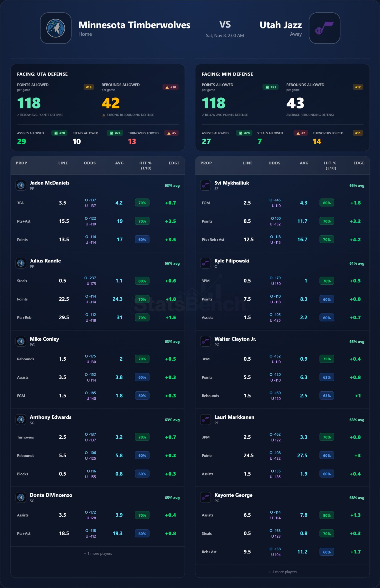The image size is (380, 588).
Task: Click the #10 rebounds allowed warning badge
Action: [x=170, y=87]
